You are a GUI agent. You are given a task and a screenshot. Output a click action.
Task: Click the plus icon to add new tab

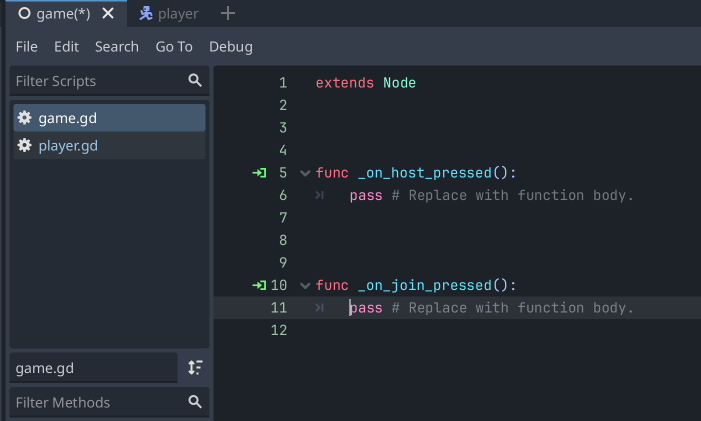click(228, 14)
